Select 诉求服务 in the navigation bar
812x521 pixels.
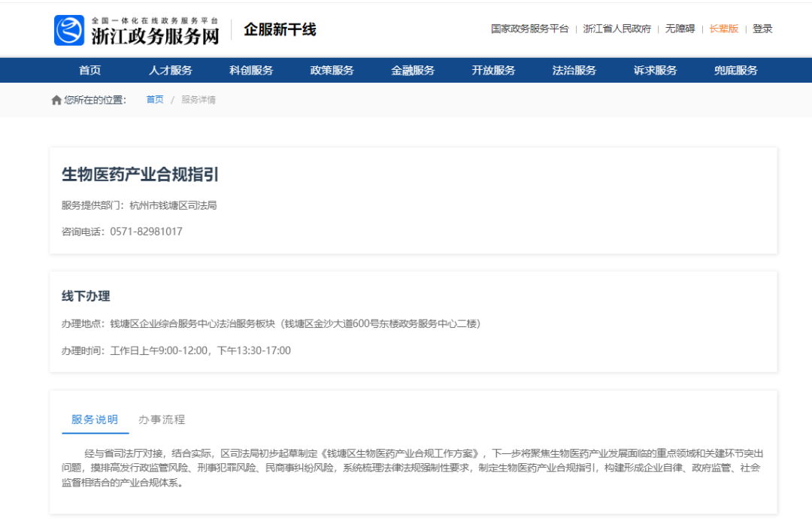[x=655, y=71]
